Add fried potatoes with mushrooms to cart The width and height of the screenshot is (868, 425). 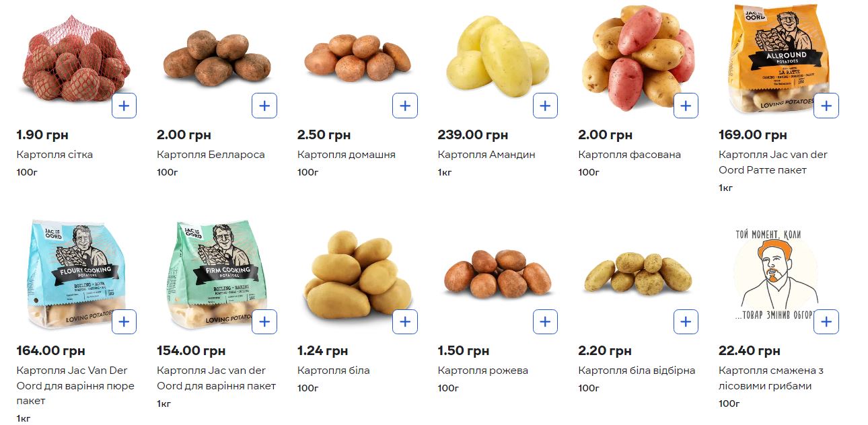[826, 321]
